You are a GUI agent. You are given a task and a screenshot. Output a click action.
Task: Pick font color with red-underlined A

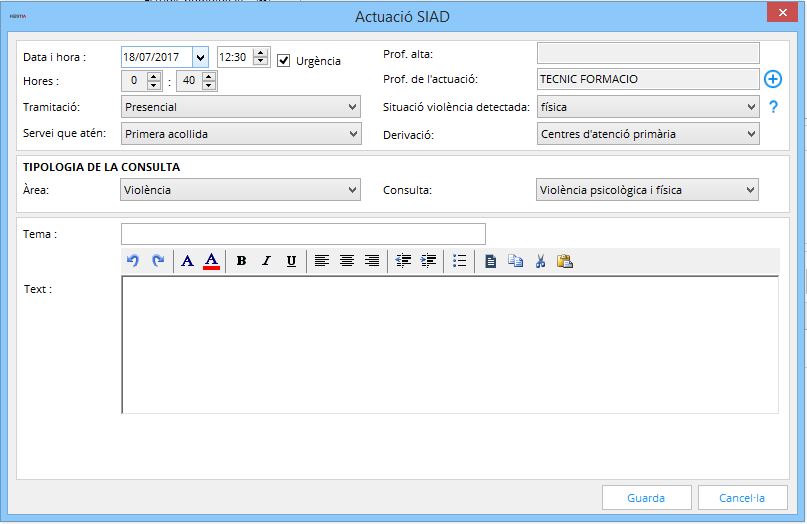click(x=211, y=261)
